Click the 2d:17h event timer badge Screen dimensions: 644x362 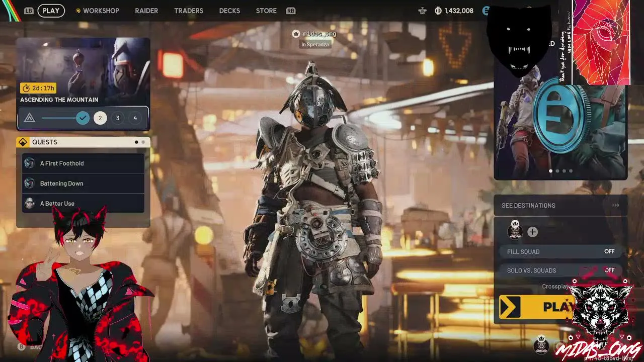(38, 88)
